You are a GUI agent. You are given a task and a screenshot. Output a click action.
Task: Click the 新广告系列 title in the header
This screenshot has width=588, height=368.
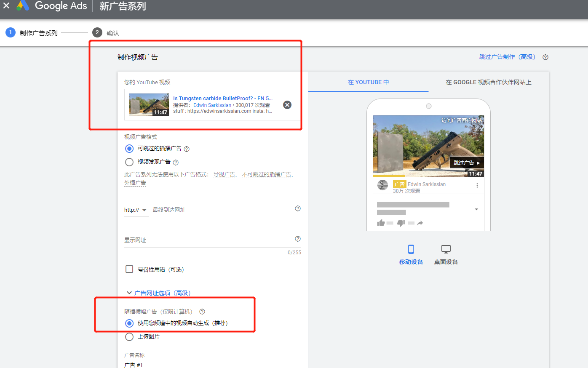click(x=123, y=6)
